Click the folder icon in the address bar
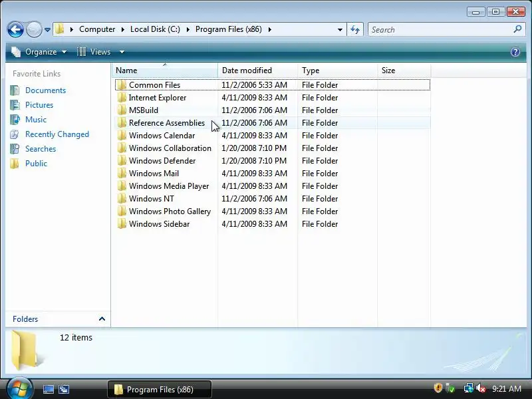The height and width of the screenshot is (399, 532). point(60,29)
